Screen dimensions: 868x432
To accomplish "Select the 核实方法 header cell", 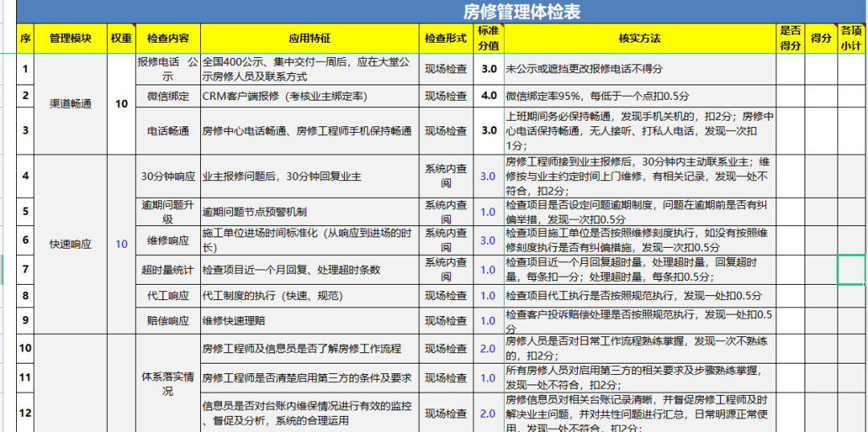I will click(x=640, y=39).
